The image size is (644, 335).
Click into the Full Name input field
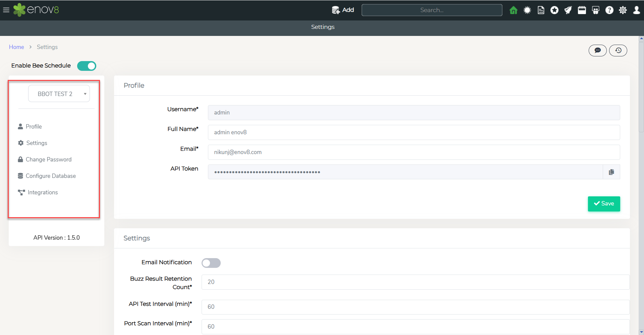click(x=414, y=132)
